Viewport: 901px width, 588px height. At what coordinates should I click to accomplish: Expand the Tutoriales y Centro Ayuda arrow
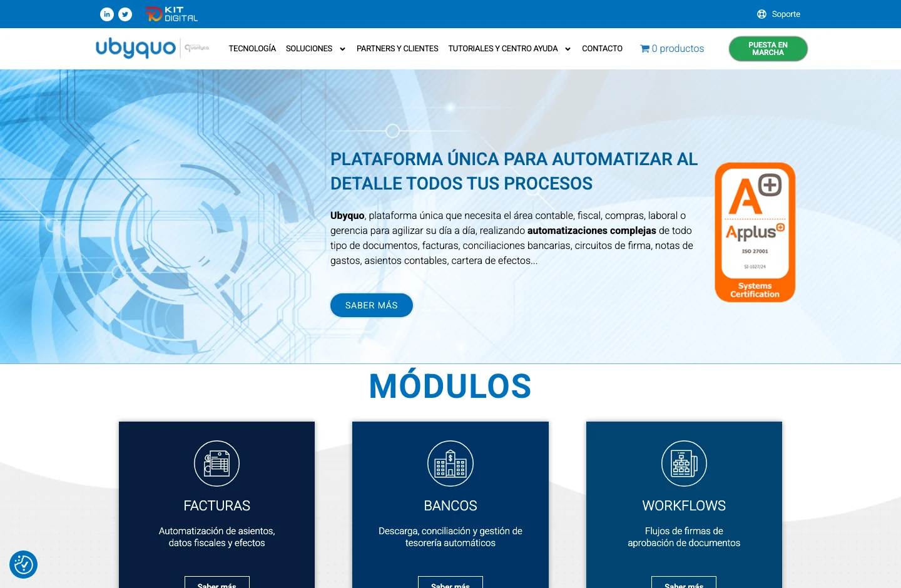tap(568, 49)
